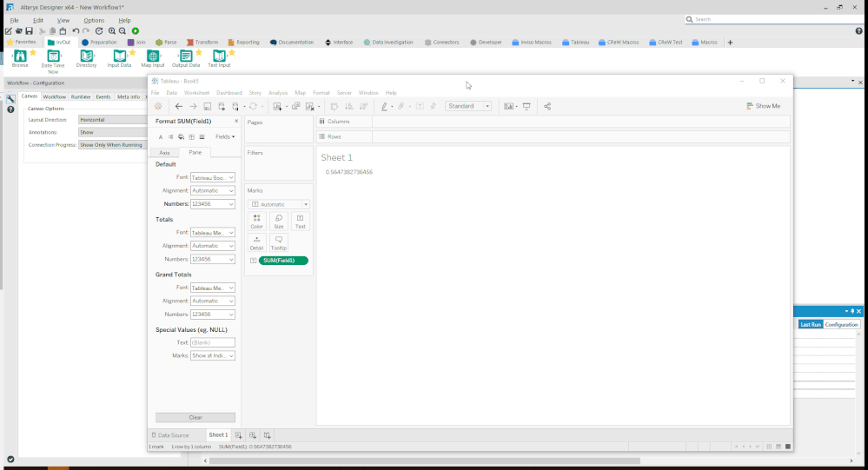Select the Format Shading paint bucket icon
This screenshot has height=470, width=868.
click(x=181, y=137)
